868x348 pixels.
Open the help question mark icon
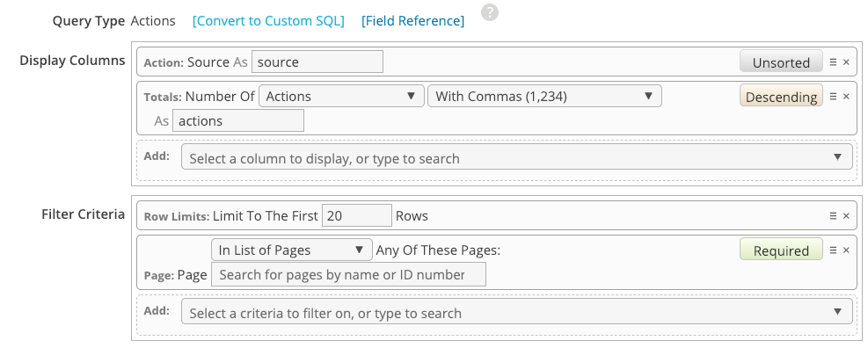(489, 12)
